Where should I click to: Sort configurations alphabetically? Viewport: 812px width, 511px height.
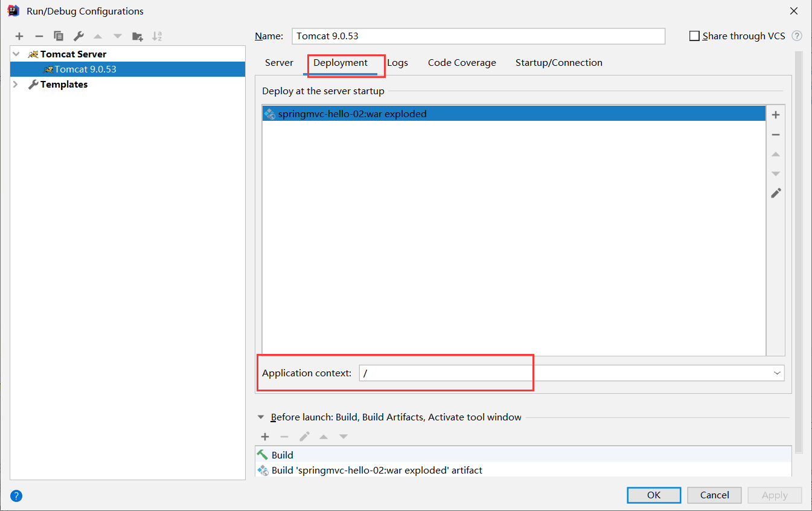coord(157,36)
